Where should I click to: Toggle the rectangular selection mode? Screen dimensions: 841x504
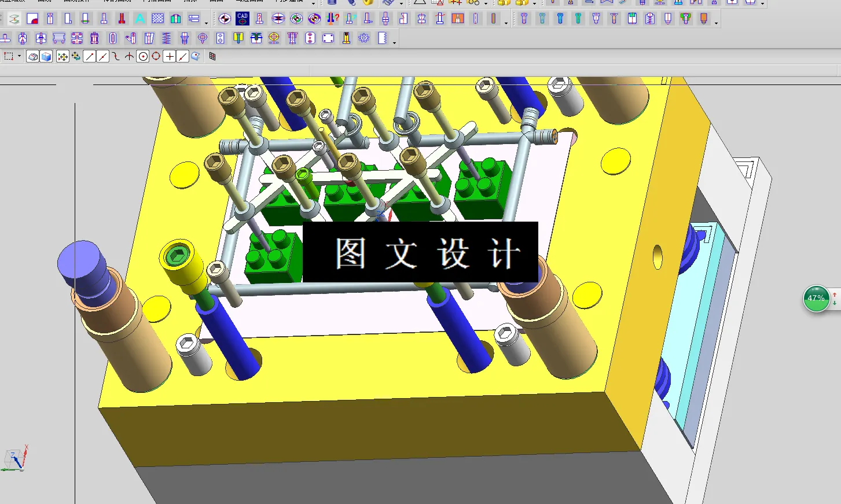pos(9,56)
